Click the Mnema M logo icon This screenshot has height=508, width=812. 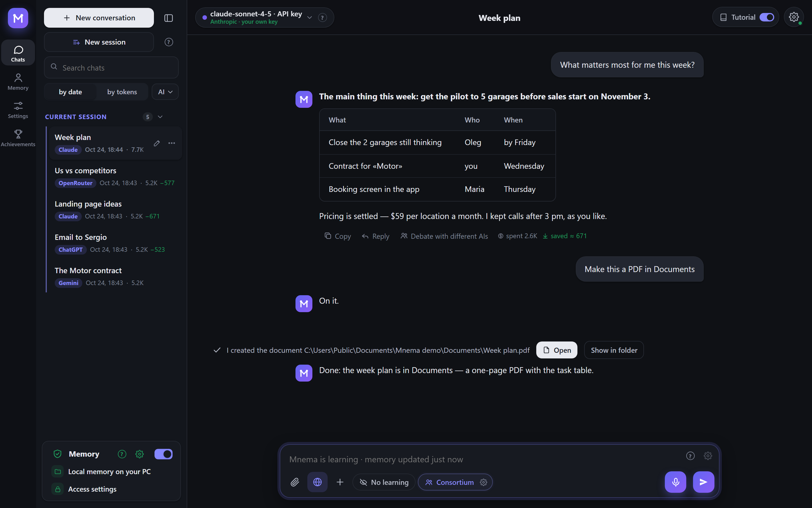click(18, 18)
